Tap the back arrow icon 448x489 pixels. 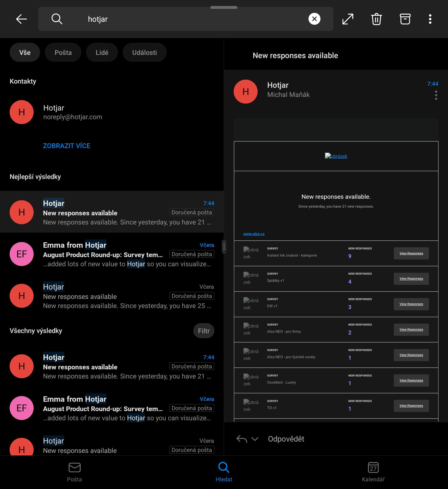pos(21,19)
